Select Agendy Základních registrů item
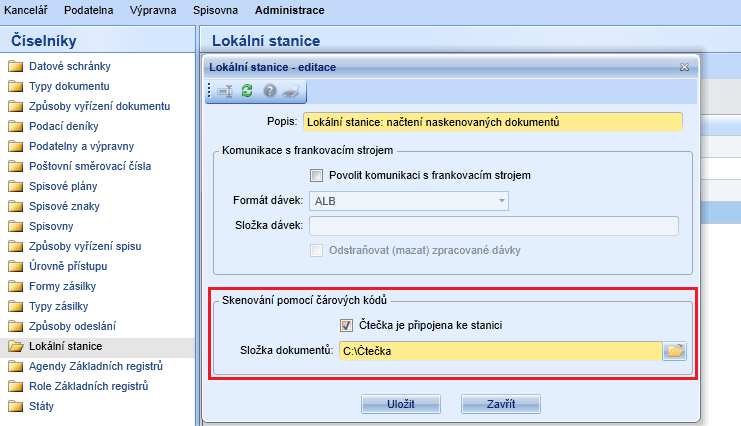 click(95, 366)
